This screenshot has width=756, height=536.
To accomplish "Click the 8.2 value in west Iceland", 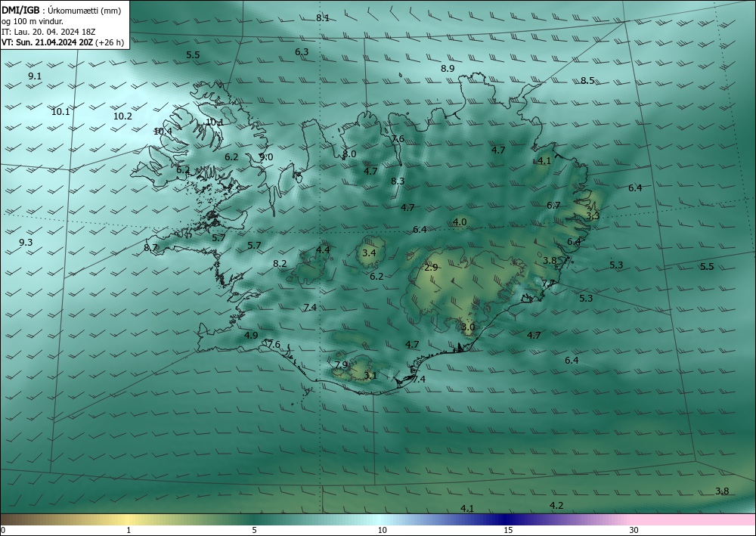I will tap(280, 264).
